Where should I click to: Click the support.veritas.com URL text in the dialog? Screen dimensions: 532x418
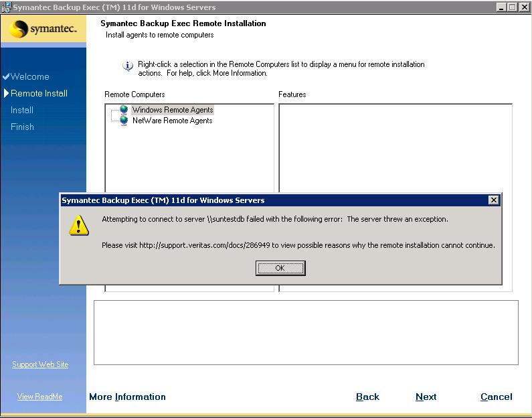tap(205, 245)
